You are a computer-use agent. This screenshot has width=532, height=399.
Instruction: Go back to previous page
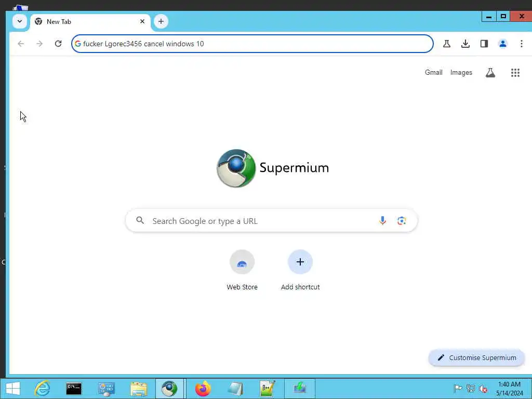(x=21, y=44)
